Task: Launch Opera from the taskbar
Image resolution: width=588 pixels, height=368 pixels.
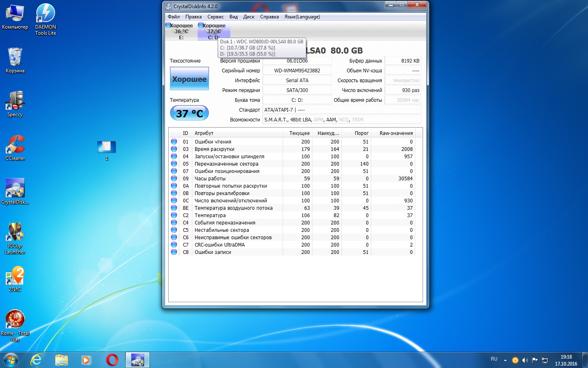Action: 112,360
